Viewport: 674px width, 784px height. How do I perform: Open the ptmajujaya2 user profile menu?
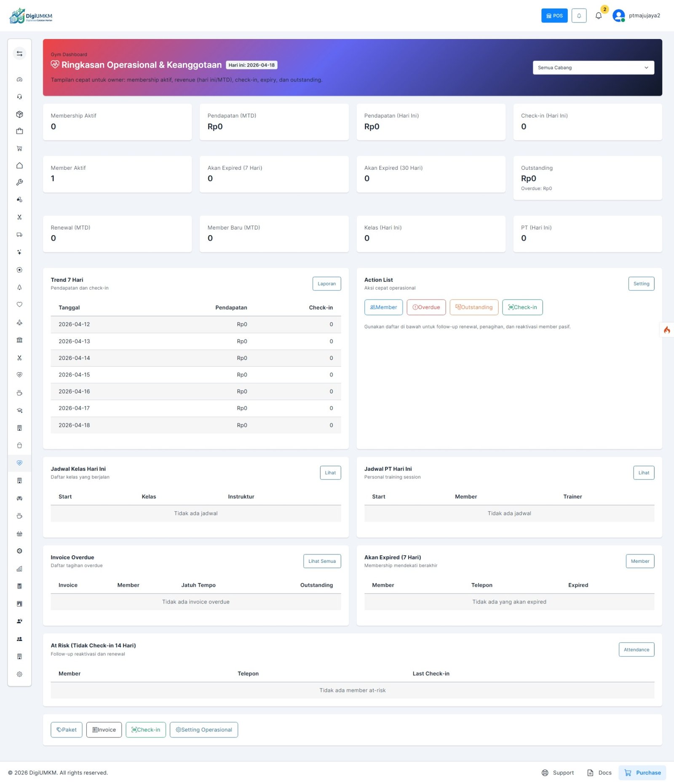[x=636, y=16]
